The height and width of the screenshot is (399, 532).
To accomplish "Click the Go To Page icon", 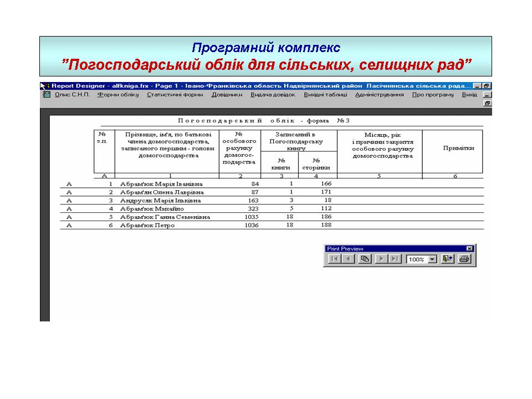I will click(x=365, y=259).
